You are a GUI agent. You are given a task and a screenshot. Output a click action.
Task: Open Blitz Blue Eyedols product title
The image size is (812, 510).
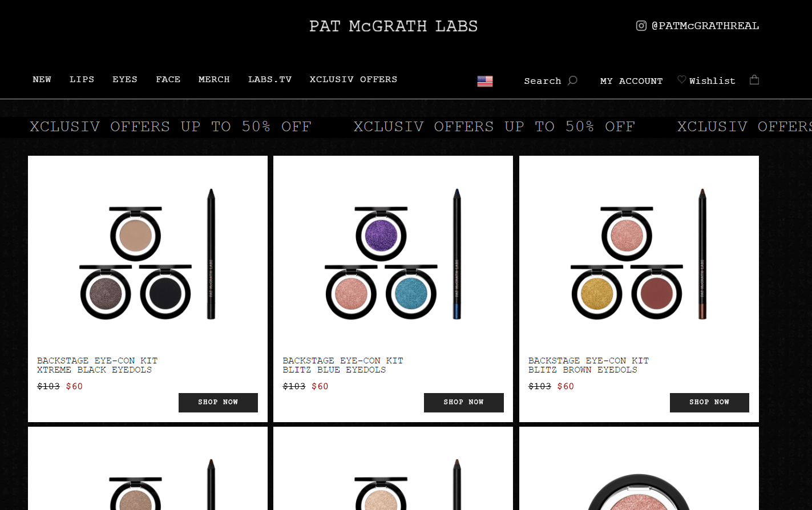[x=343, y=365]
